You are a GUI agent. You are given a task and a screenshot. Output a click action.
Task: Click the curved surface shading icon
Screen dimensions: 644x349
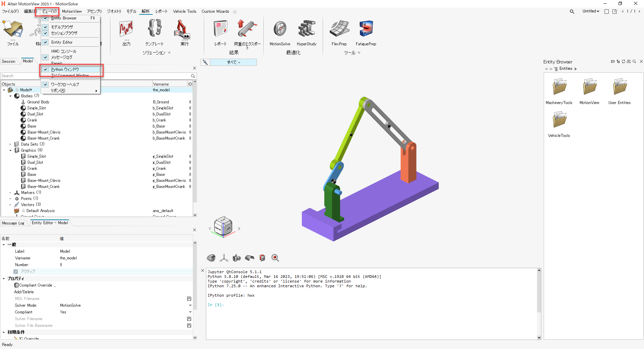coord(250,258)
